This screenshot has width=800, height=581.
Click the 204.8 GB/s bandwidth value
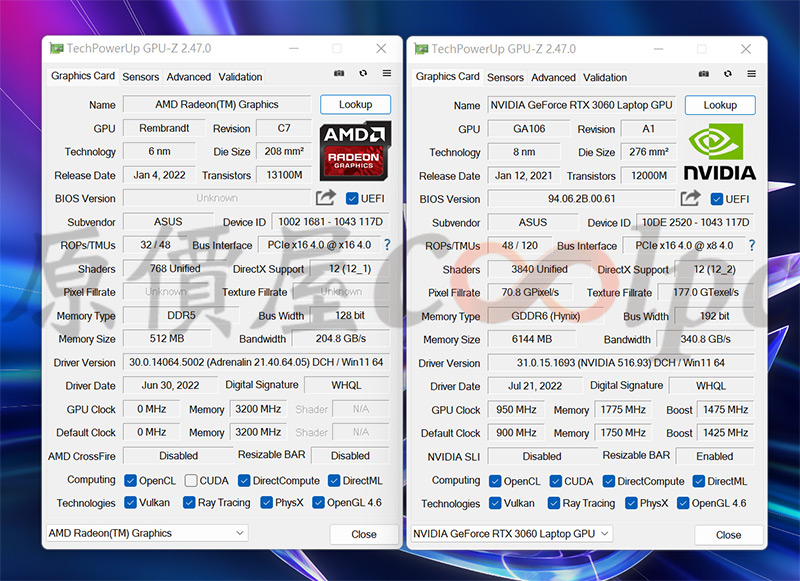coord(341,339)
